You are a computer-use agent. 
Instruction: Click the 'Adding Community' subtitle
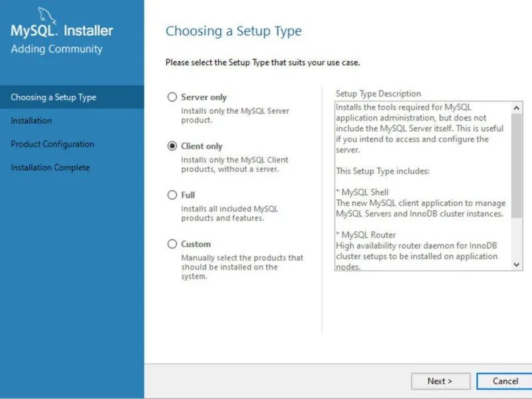coord(57,49)
